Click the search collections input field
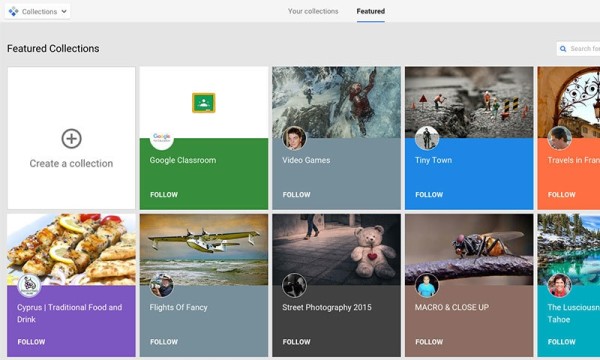Viewport: 600px width, 360px height. coord(578,49)
